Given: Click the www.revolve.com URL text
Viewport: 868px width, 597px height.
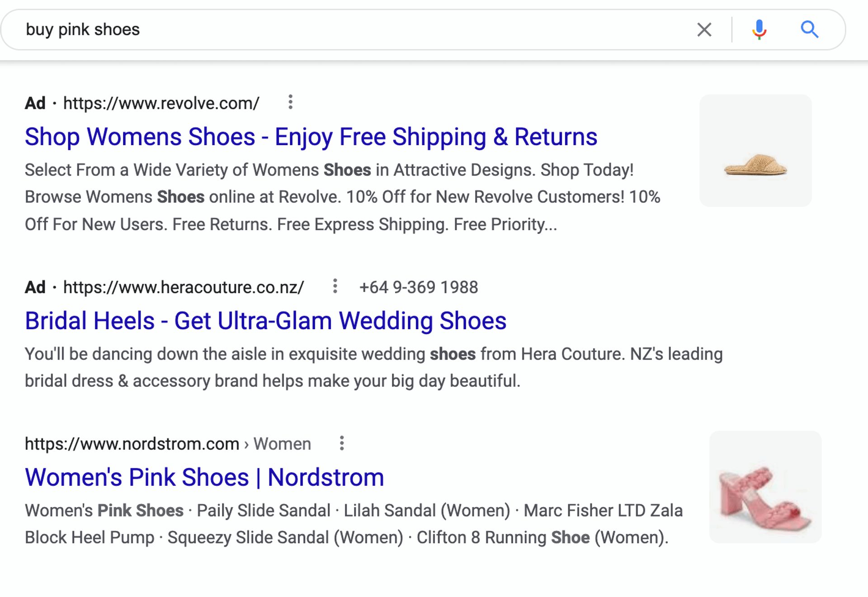Looking at the screenshot, I should (160, 103).
